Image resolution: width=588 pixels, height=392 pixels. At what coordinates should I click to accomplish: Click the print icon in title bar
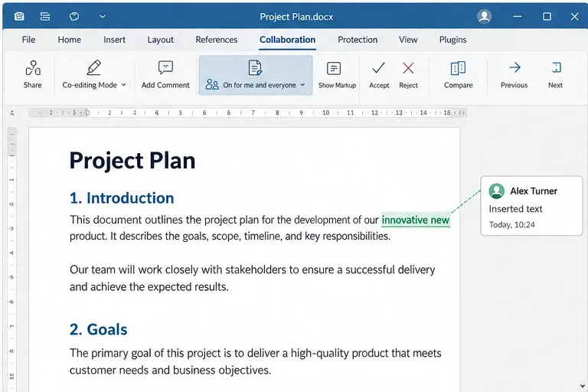(45, 17)
